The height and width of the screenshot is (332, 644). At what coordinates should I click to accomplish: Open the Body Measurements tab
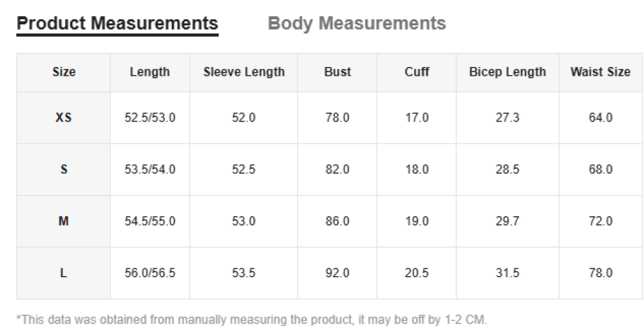click(357, 24)
